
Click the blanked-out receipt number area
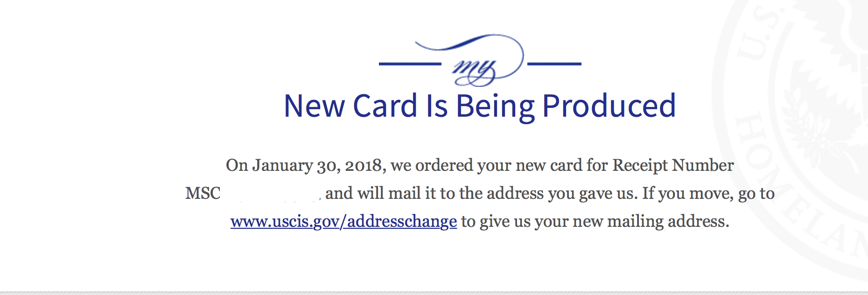click(270, 193)
